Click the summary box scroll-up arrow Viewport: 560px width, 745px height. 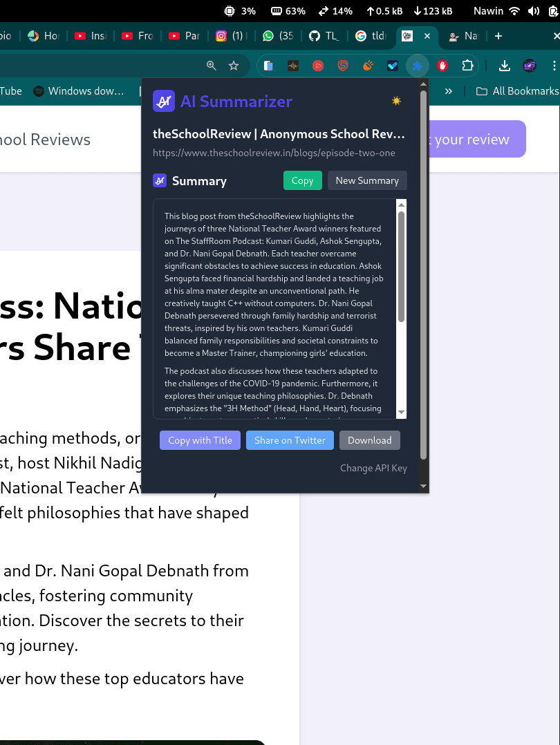(401, 205)
